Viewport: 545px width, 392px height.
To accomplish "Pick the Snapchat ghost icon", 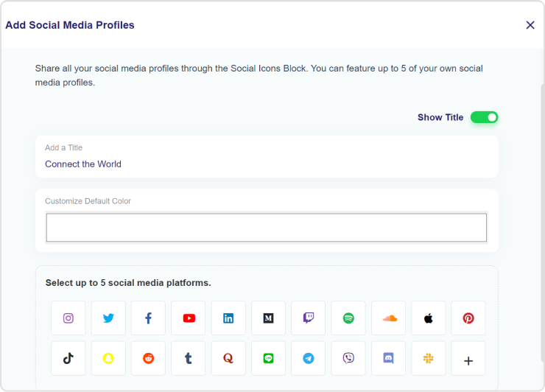I will (108, 358).
